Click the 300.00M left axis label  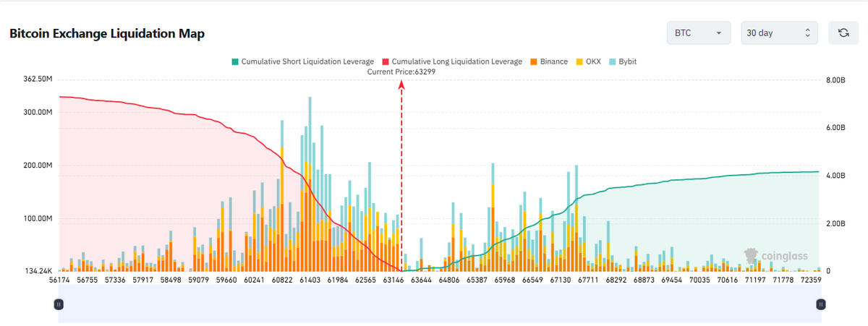coord(38,112)
